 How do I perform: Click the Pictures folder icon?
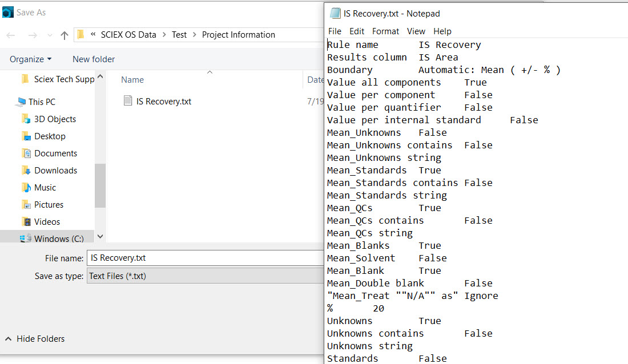26,205
